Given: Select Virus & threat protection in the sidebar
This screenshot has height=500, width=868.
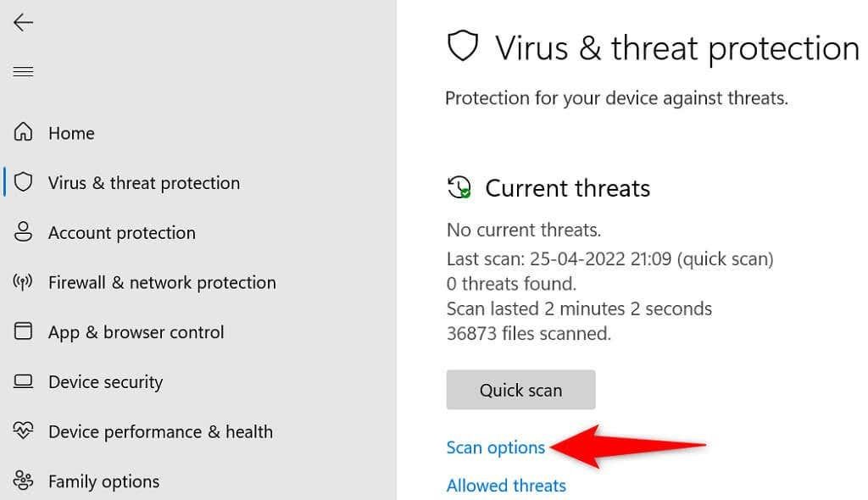Looking at the screenshot, I should click(144, 182).
